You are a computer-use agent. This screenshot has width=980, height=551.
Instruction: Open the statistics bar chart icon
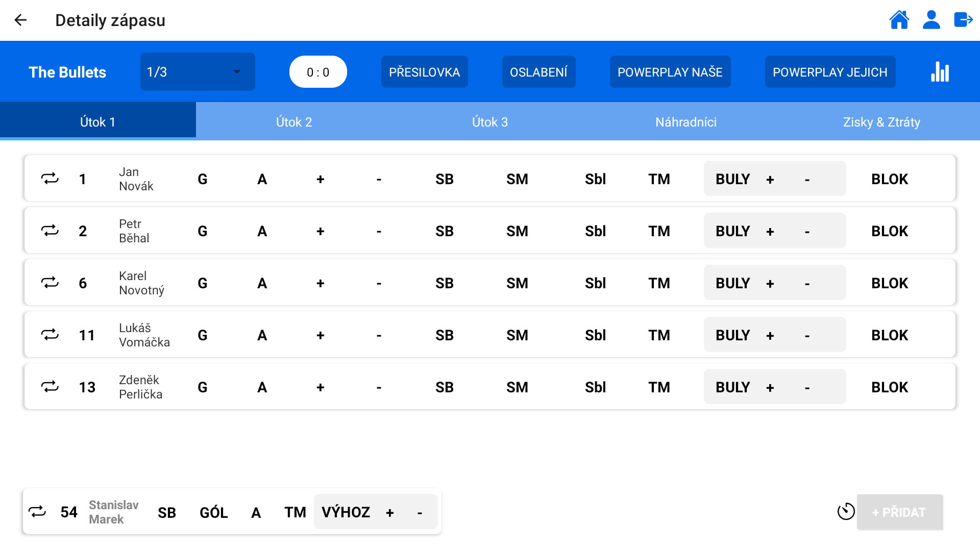[940, 72]
